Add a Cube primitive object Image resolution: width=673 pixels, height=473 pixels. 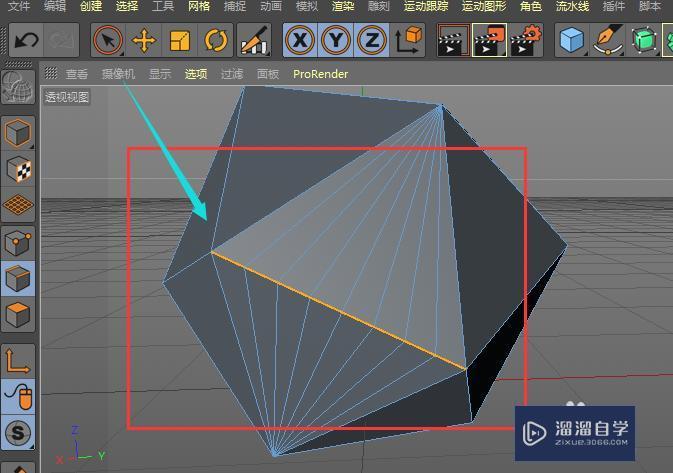[x=572, y=41]
